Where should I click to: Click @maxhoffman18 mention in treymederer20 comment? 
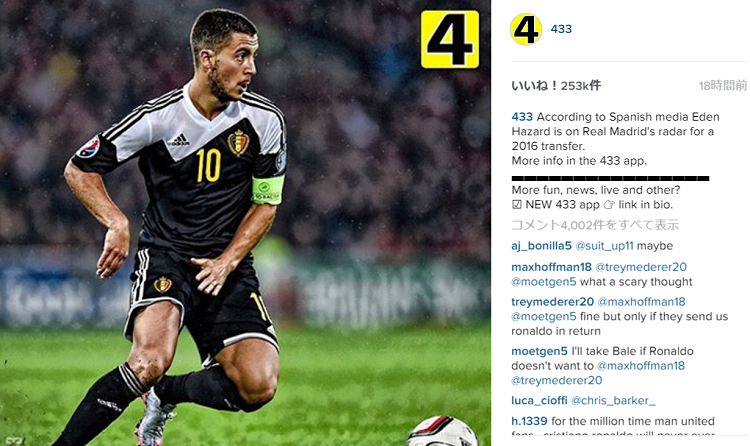click(x=641, y=302)
